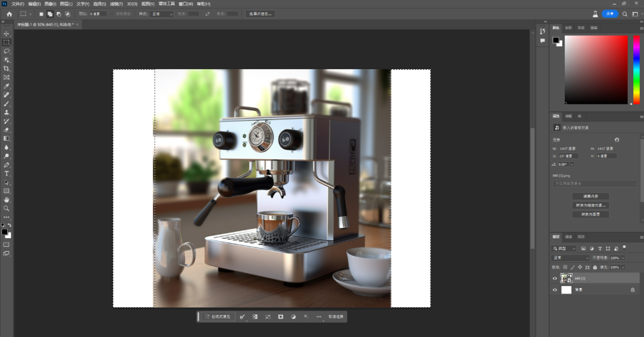Expand the 不透明度 opacity dropdown arrow
Screen dimensions: 644x337
point(623,258)
